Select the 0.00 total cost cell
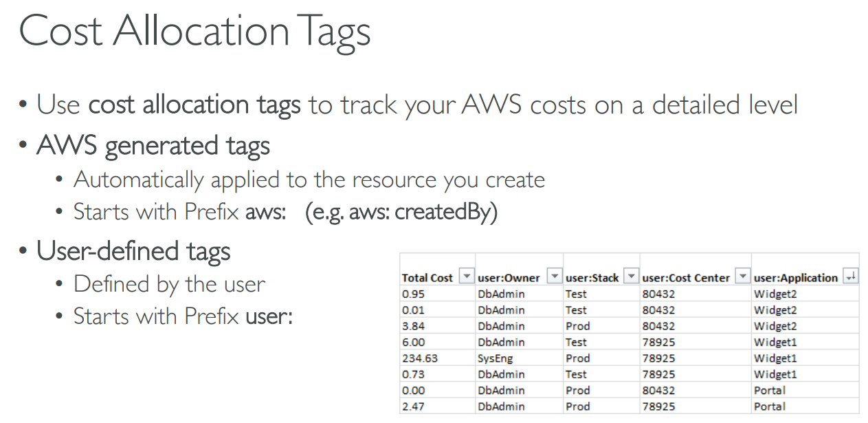Image resolution: width=868 pixels, height=423 pixels. point(413,390)
